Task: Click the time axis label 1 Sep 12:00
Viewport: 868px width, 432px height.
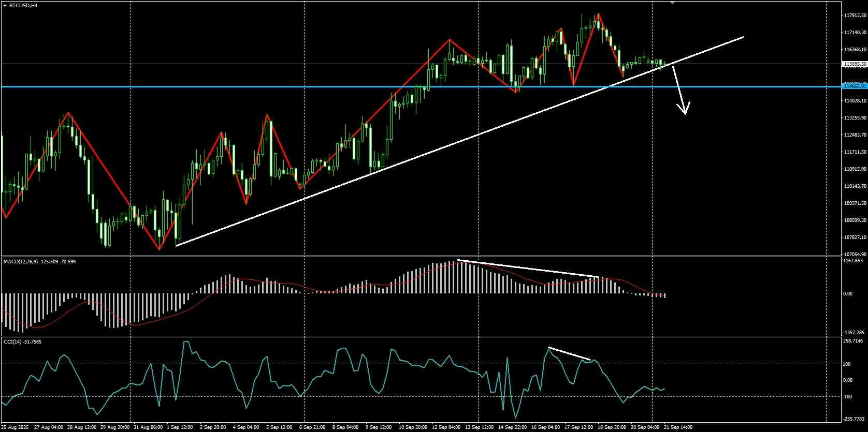Action: pos(180,427)
